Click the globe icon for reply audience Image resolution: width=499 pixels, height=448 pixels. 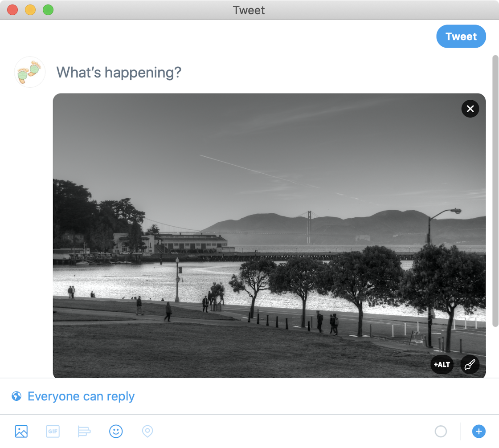16,396
